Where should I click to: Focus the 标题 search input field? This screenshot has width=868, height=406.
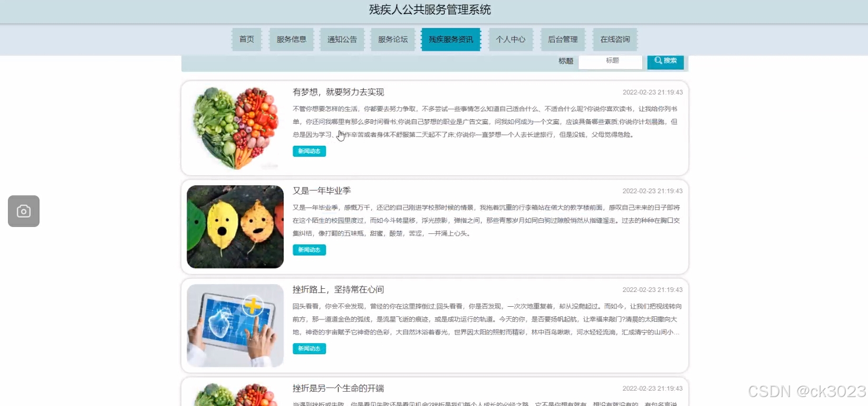click(x=611, y=61)
